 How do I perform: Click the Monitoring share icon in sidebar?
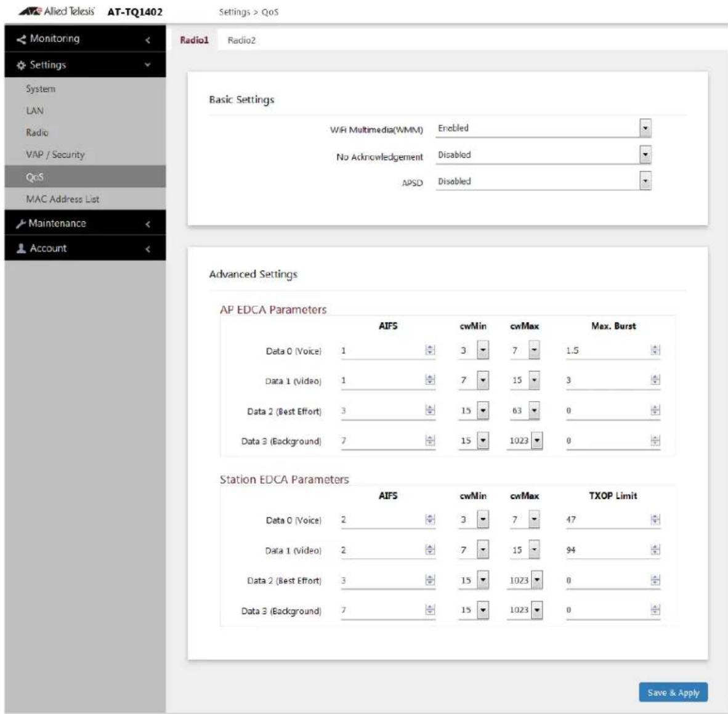point(21,39)
